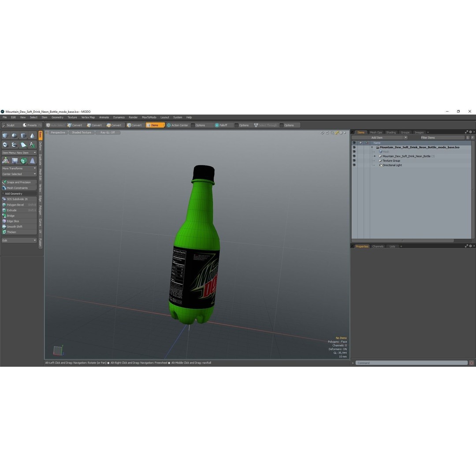Open the Add Item dropdown arrow
476x476 pixels.
click(x=405, y=138)
